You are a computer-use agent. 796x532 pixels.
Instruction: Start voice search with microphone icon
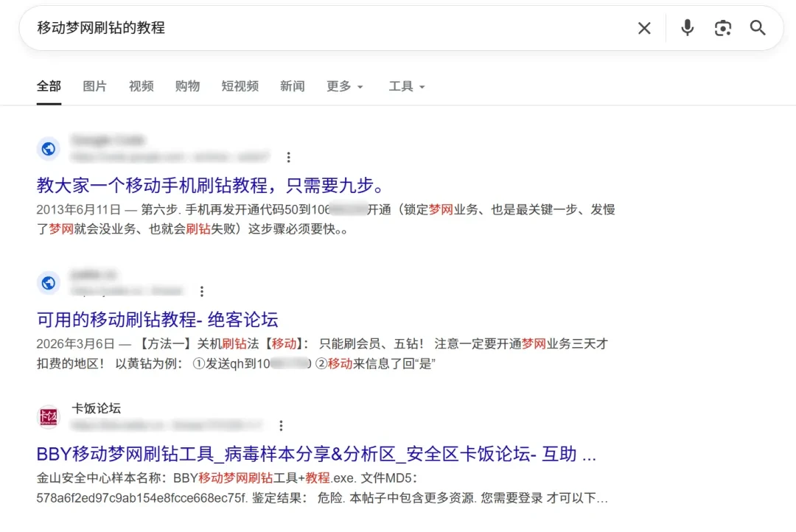pyautogui.click(x=688, y=28)
